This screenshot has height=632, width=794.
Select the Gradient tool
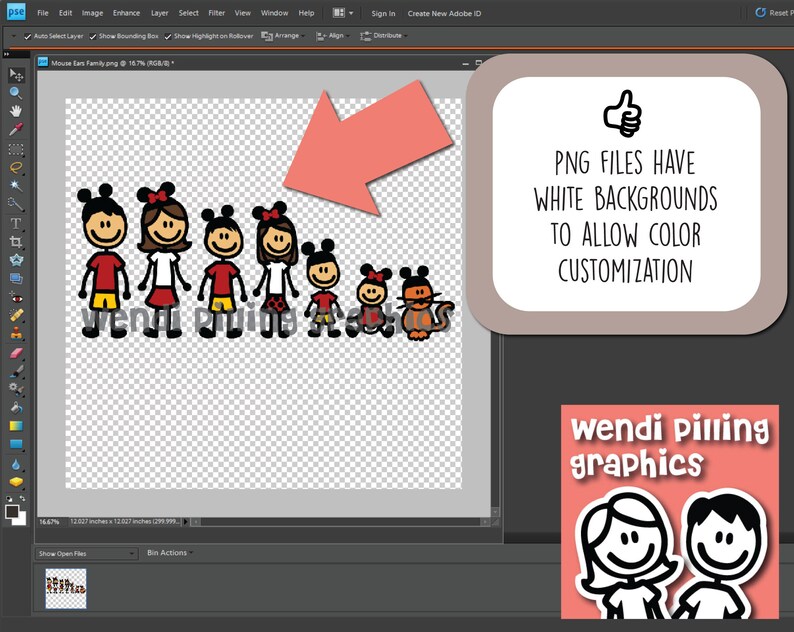16,425
